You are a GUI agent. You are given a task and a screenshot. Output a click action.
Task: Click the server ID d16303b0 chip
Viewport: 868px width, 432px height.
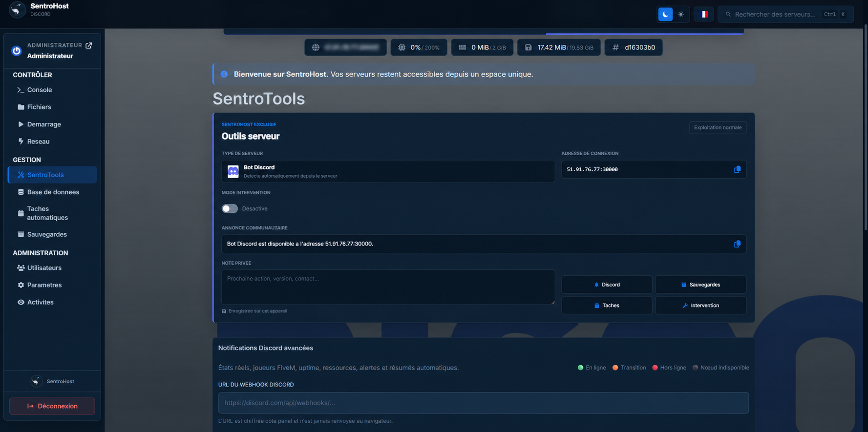(x=634, y=47)
